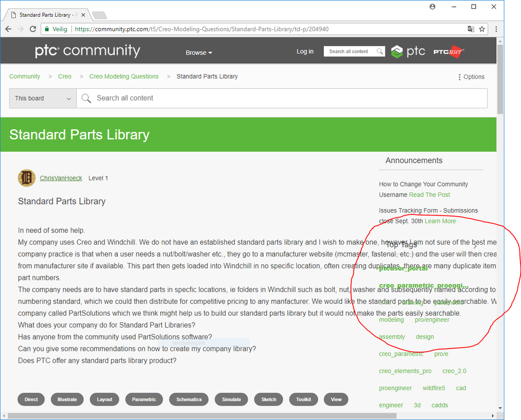The width and height of the screenshot is (521, 420).
Task: Click the secure site padlock icon
Action: (x=47, y=29)
